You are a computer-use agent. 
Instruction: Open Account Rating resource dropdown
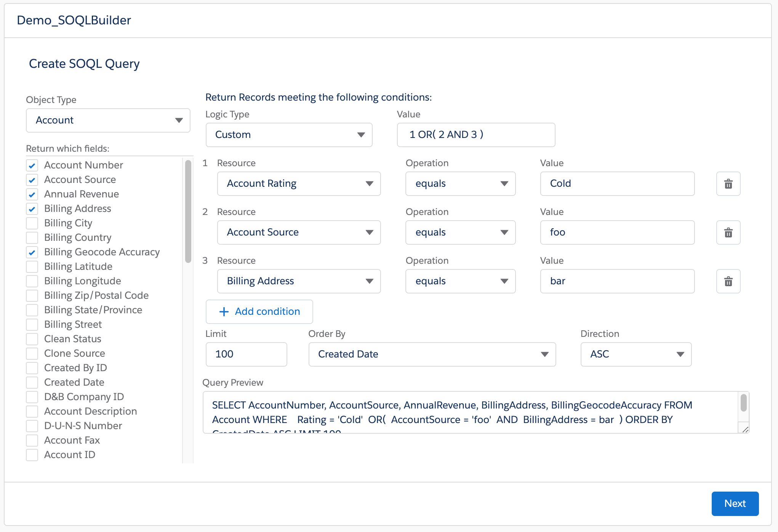click(299, 184)
